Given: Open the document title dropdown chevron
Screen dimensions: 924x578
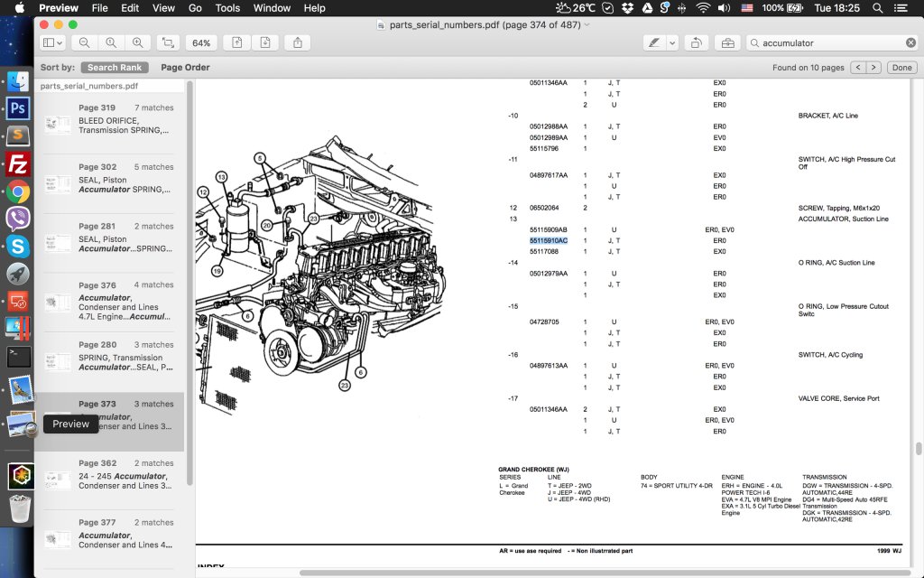Looking at the screenshot, I should 587,24.
